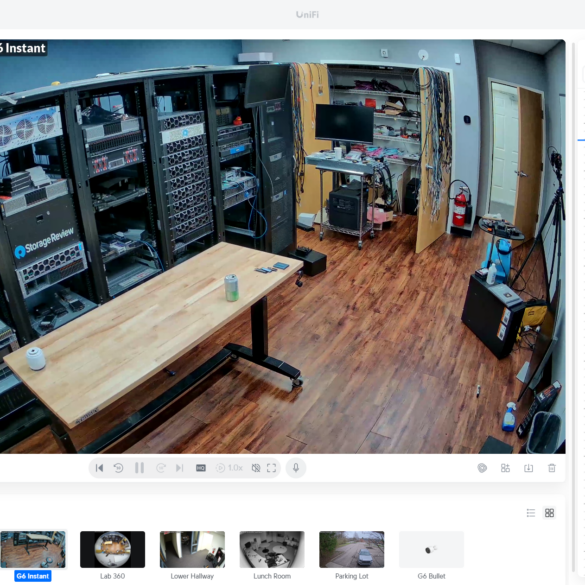Download the current video clip

528,468
